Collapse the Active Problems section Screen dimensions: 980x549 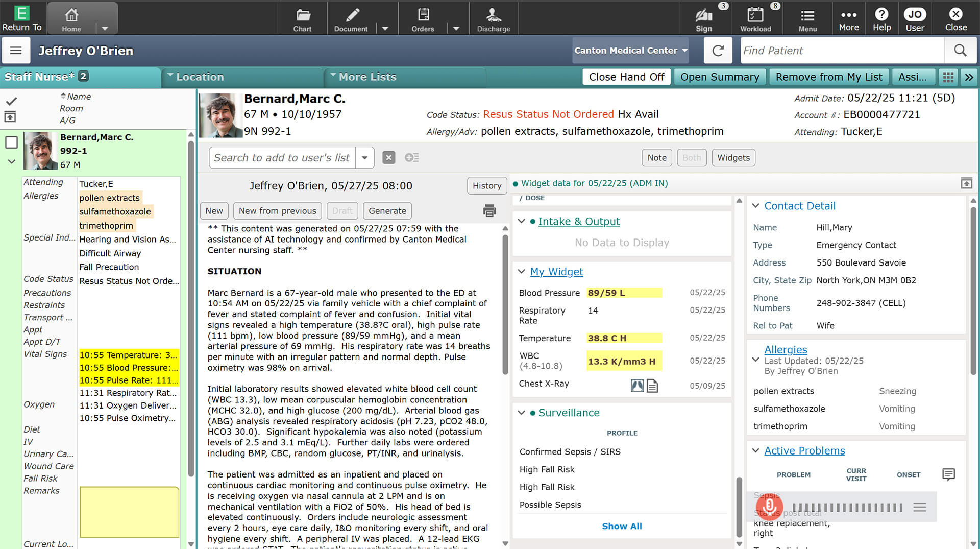pyautogui.click(x=756, y=450)
